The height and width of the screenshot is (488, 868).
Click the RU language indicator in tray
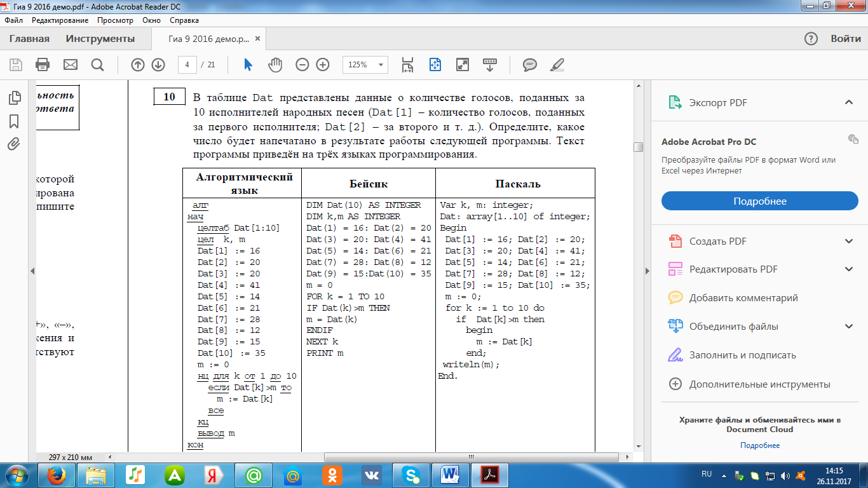(707, 475)
